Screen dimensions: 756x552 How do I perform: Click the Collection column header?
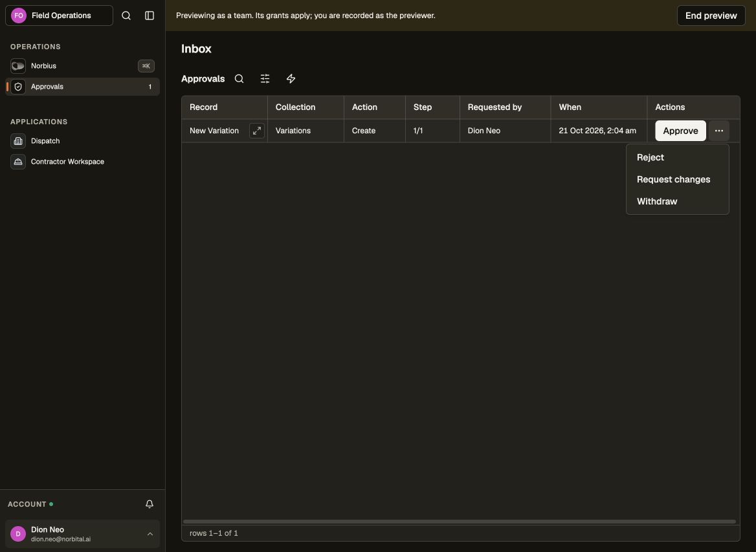click(306, 107)
